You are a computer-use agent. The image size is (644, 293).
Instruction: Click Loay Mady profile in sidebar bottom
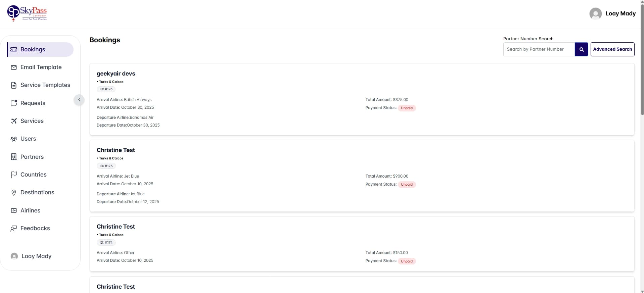pyautogui.click(x=31, y=256)
